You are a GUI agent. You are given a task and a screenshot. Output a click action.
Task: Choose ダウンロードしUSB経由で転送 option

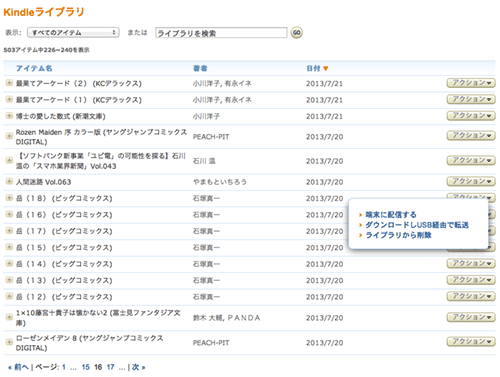(417, 225)
